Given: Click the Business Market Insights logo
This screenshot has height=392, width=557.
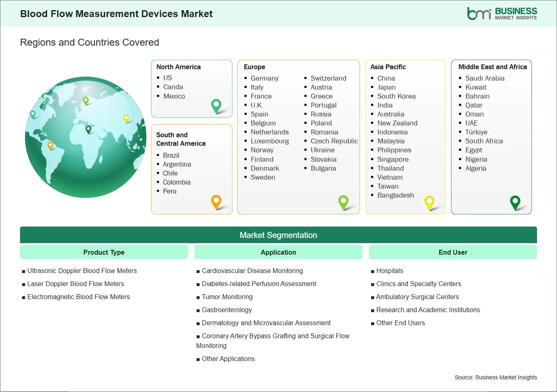Looking at the screenshot, I should (x=502, y=13).
